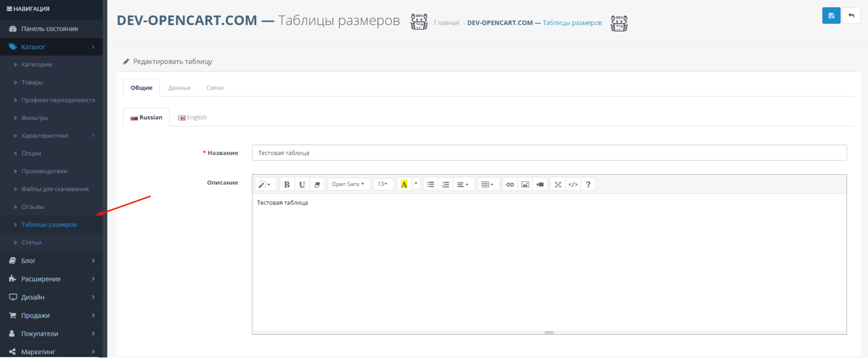Open Профили периодичности menu item
This screenshot has width=868, height=358.
tap(52, 100)
